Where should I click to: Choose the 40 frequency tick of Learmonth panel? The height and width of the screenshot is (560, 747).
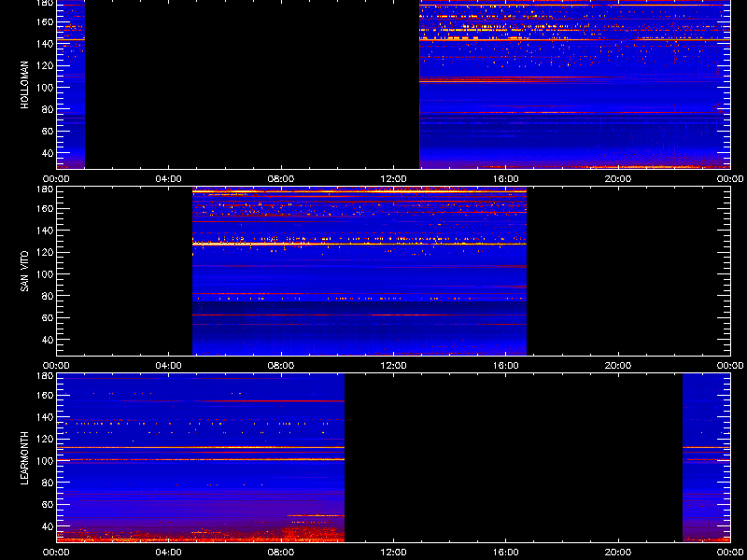pos(49,526)
